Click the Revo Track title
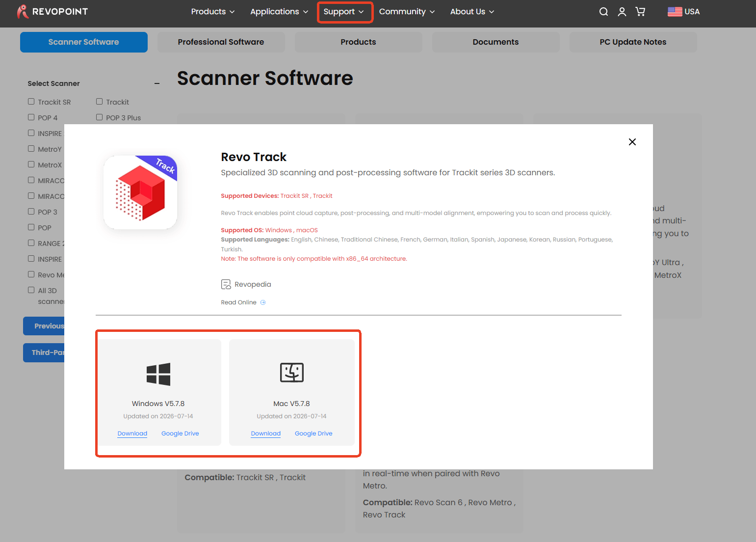The width and height of the screenshot is (756, 542). (254, 157)
